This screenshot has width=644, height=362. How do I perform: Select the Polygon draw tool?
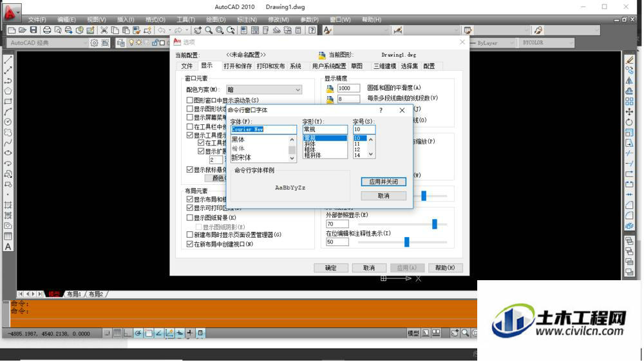coord(8,91)
